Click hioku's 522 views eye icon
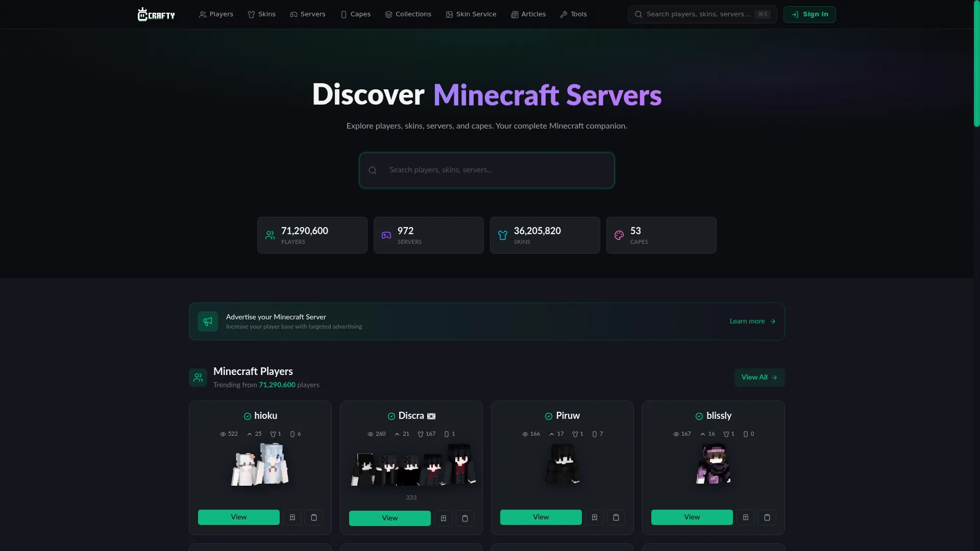The image size is (980, 551). coord(223,434)
